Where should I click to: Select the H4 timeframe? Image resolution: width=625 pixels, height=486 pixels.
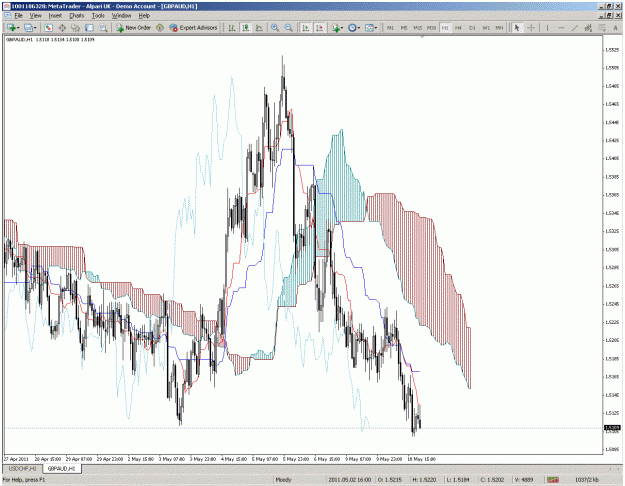[x=458, y=28]
